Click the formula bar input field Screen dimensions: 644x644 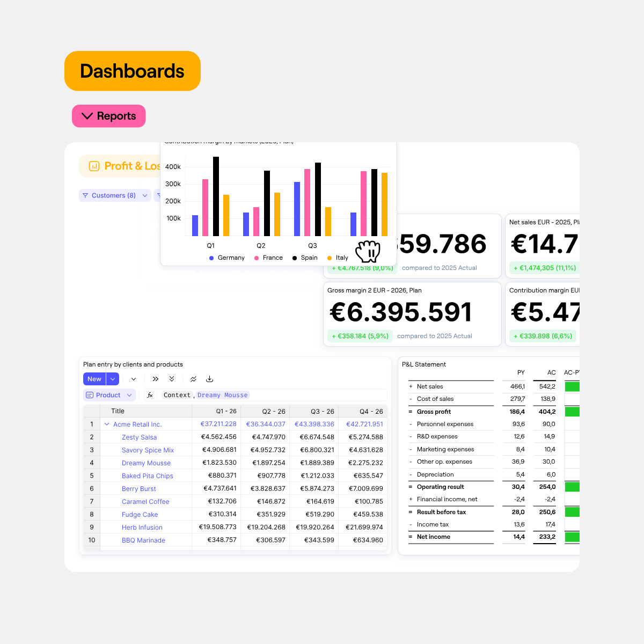pos(317,395)
